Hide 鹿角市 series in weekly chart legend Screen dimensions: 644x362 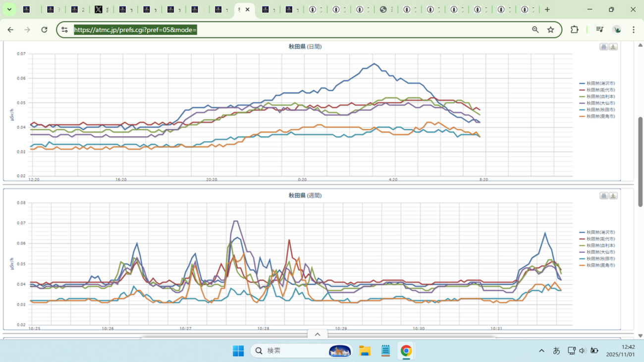coord(600,265)
